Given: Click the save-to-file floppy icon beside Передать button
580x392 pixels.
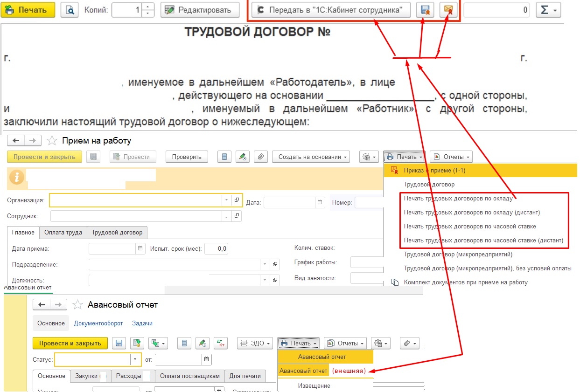Looking at the screenshot, I should [x=425, y=10].
